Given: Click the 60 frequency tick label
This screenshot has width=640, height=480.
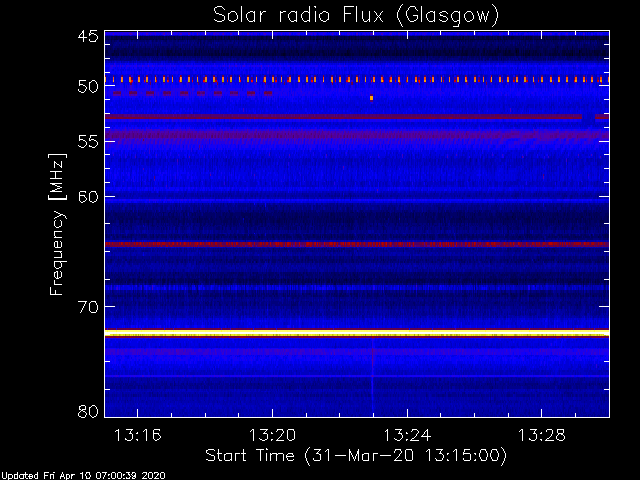Looking at the screenshot, I should tap(88, 197).
